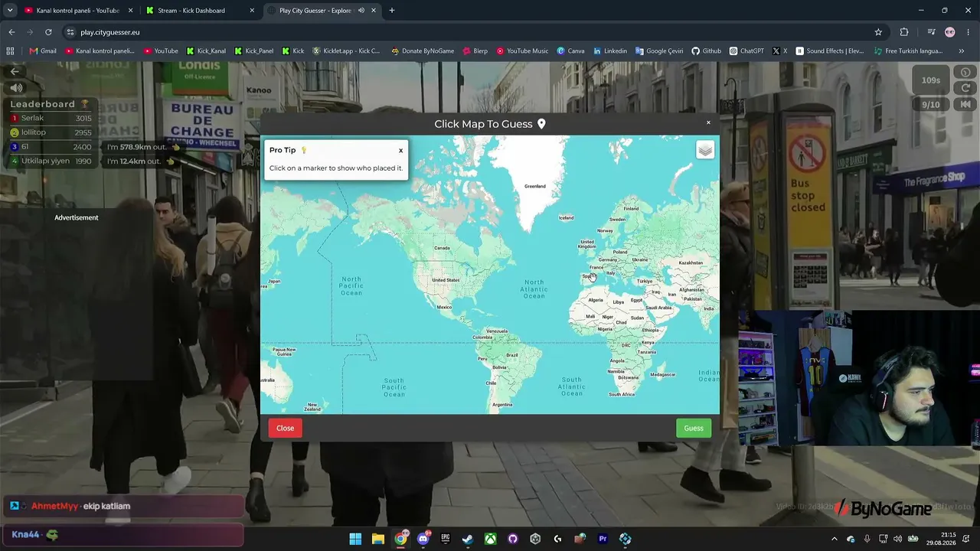Open the YouTube Music bookmark
The height and width of the screenshot is (551, 980).
pos(523,51)
